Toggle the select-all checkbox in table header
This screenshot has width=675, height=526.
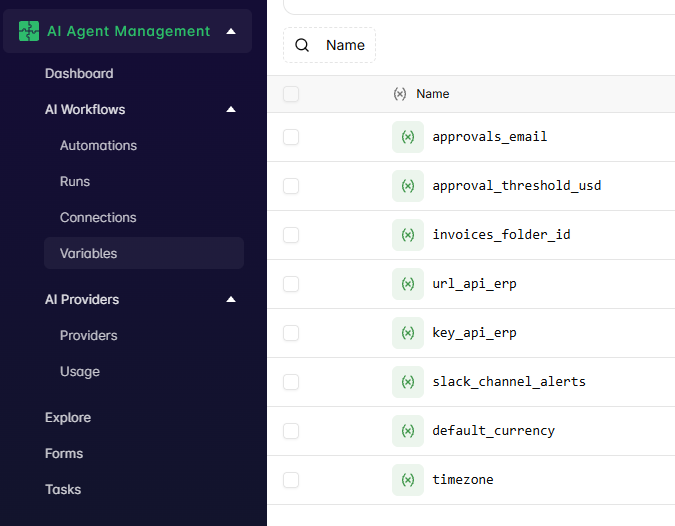tap(291, 94)
